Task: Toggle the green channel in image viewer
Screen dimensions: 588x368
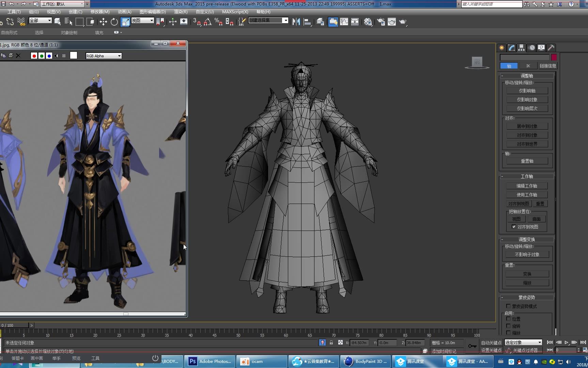Action: click(42, 56)
